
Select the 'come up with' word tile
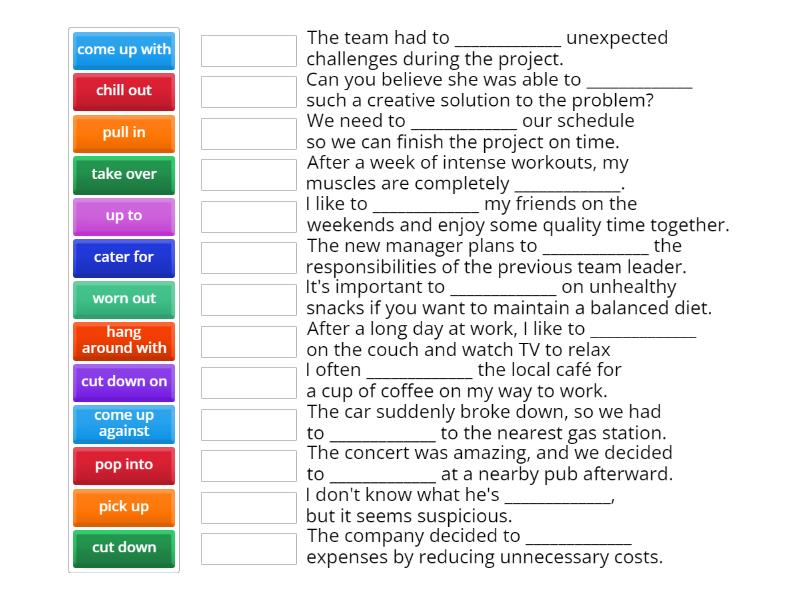click(x=123, y=50)
